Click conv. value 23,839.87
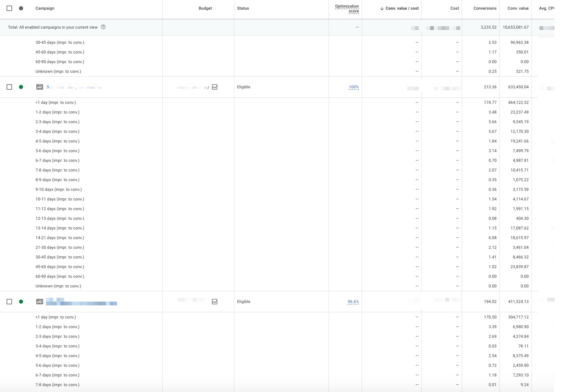The image size is (566, 392). [x=519, y=267]
